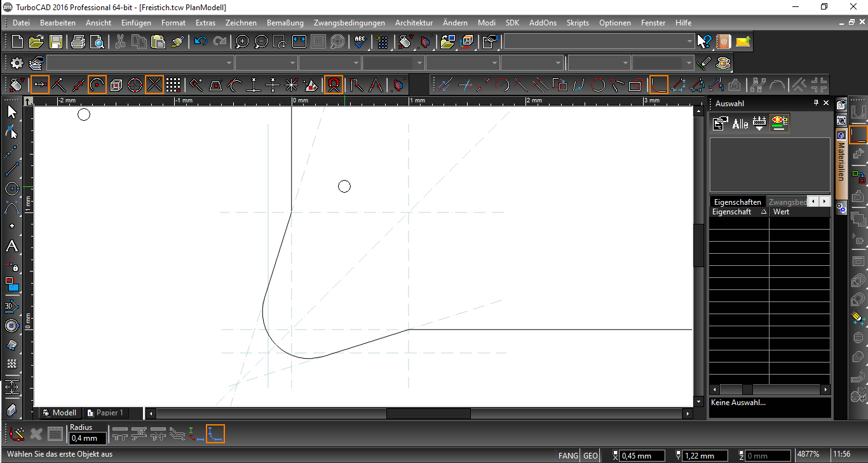Open the Bemaßung menu
Viewport: 868px width, 463px height.
coord(285,23)
